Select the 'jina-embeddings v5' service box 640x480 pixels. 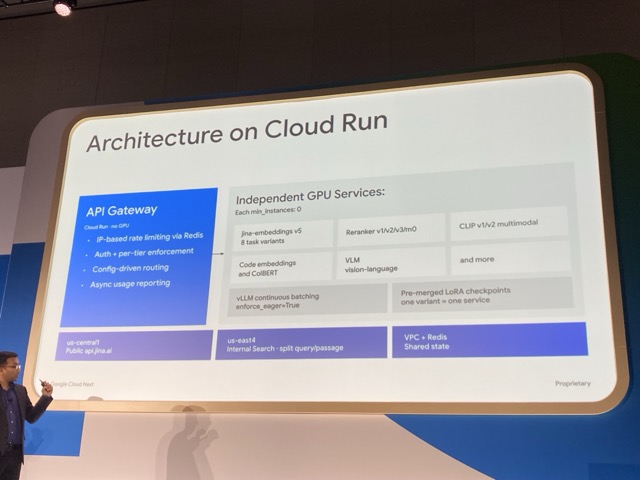point(283,236)
